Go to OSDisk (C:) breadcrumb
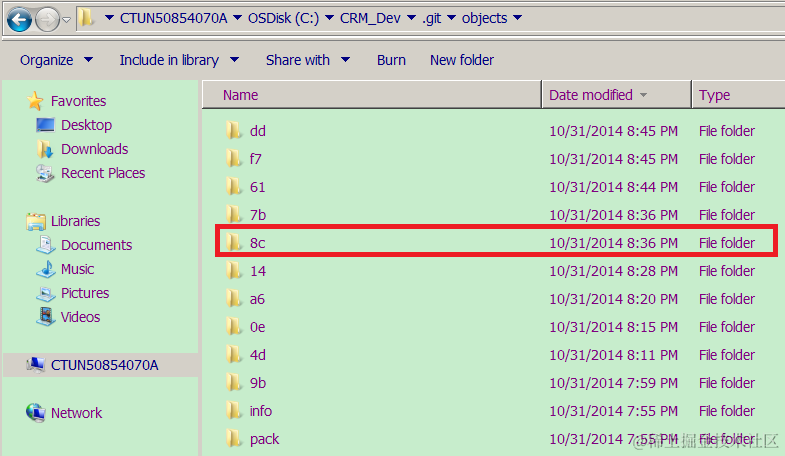The image size is (785, 456). click(x=283, y=19)
